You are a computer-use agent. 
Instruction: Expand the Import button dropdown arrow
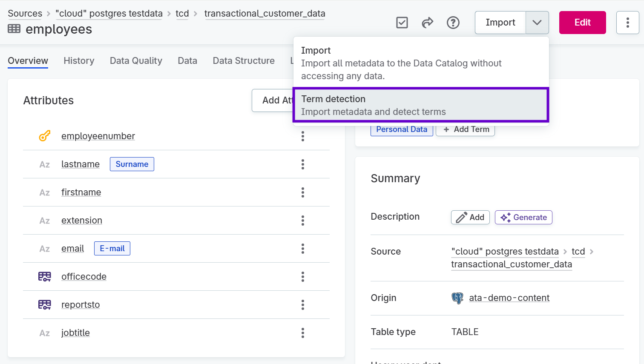[537, 23]
